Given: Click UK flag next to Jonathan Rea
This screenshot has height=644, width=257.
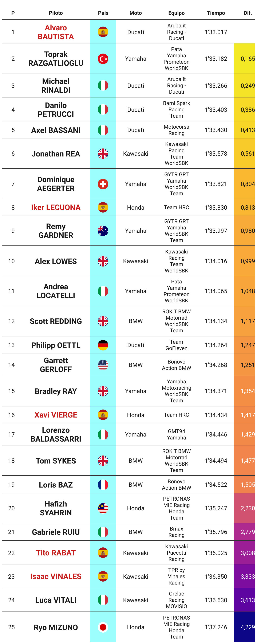Looking at the screenshot, I should 103,154.
